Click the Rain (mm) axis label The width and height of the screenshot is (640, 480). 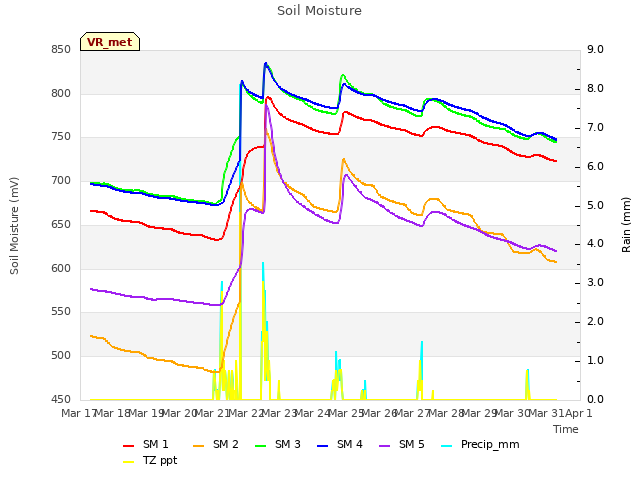point(626,225)
